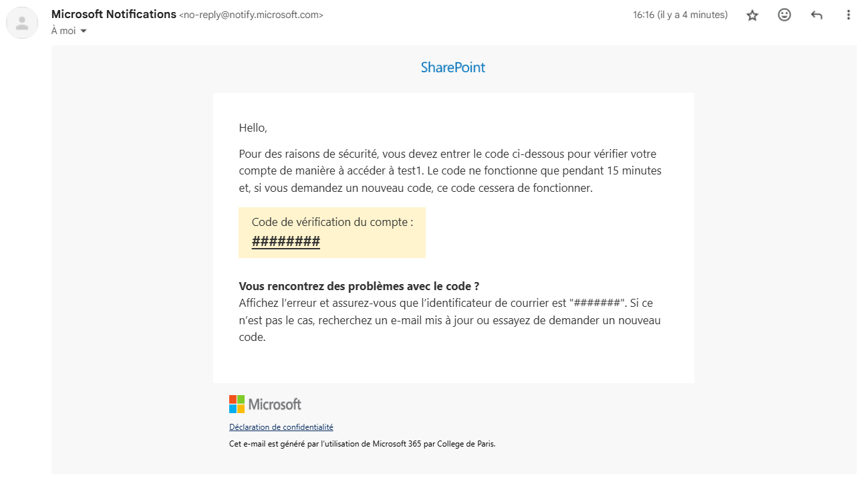
Task: Open the more options menu for this email
Action: point(848,15)
